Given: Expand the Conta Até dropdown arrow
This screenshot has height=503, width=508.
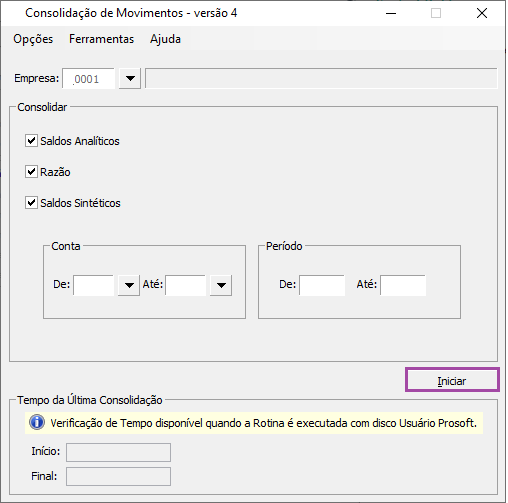Looking at the screenshot, I should 221,285.
